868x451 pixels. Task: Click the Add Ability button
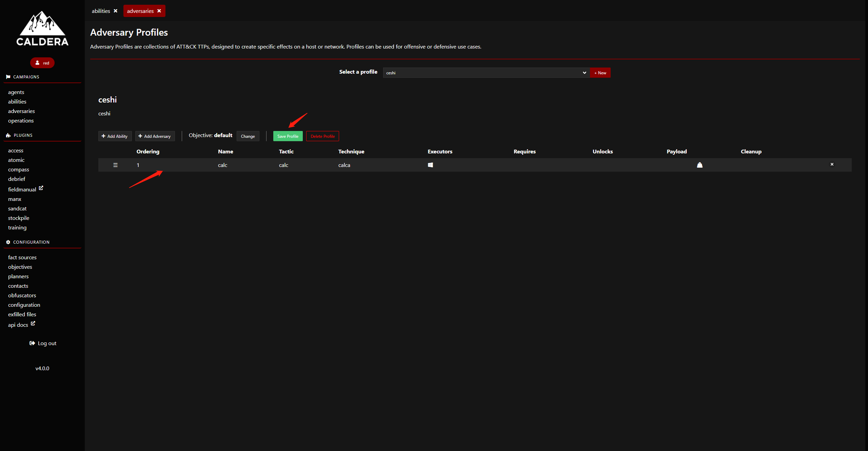tap(115, 136)
